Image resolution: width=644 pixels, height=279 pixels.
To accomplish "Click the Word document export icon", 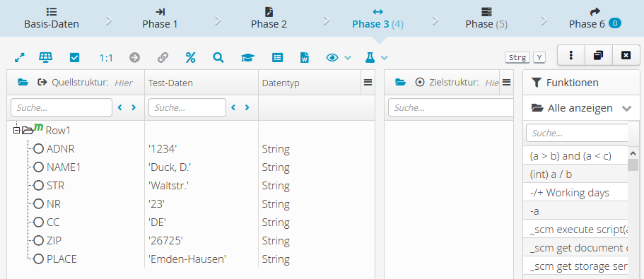I will (305, 58).
